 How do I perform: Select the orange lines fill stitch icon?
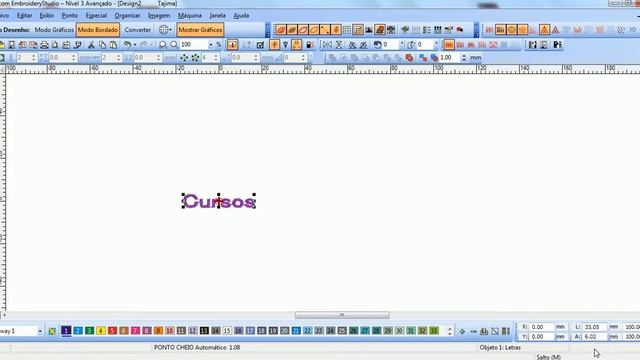[x=500, y=30]
